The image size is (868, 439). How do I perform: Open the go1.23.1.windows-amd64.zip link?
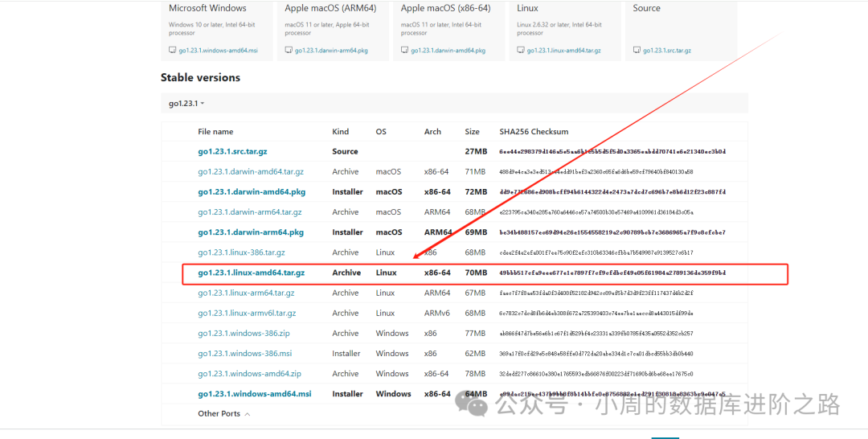[x=250, y=374]
